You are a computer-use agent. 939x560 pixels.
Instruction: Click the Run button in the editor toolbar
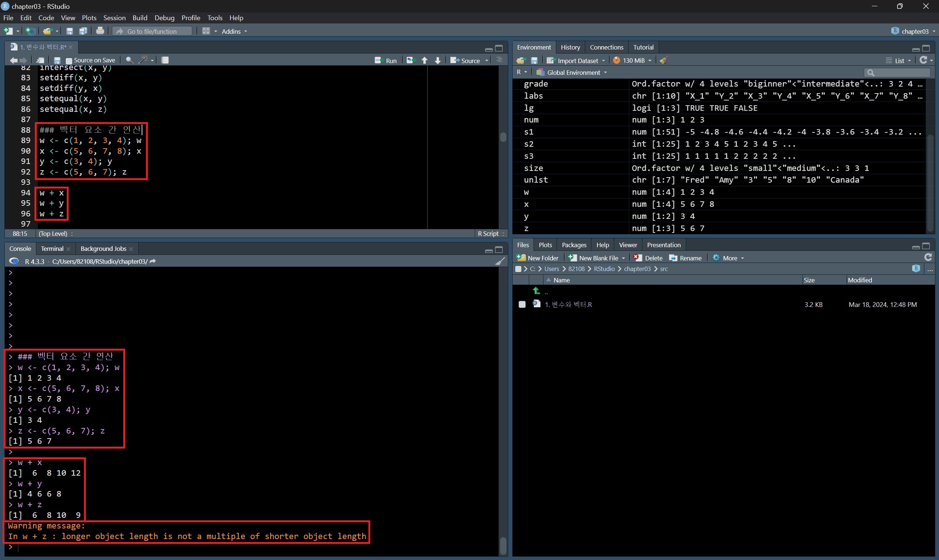tap(386, 61)
